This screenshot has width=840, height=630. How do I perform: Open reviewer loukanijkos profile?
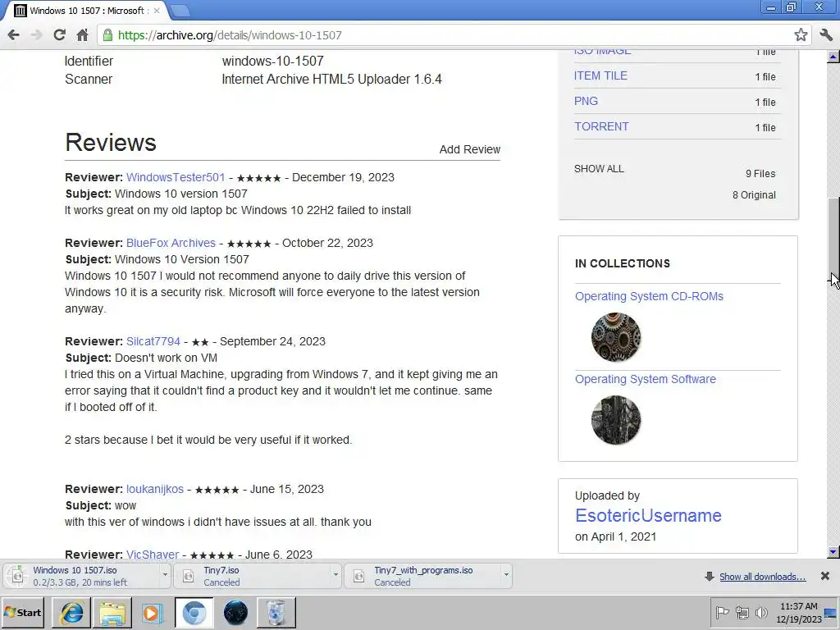click(x=155, y=489)
